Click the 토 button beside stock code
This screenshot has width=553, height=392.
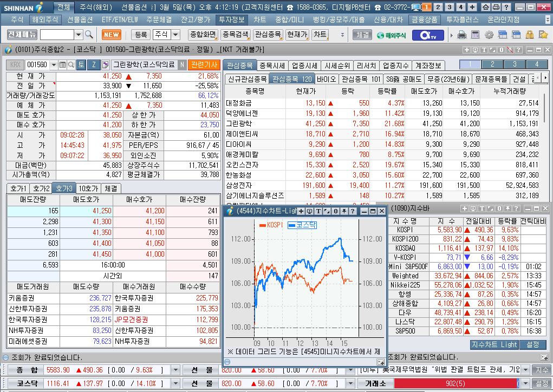(x=81, y=64)
